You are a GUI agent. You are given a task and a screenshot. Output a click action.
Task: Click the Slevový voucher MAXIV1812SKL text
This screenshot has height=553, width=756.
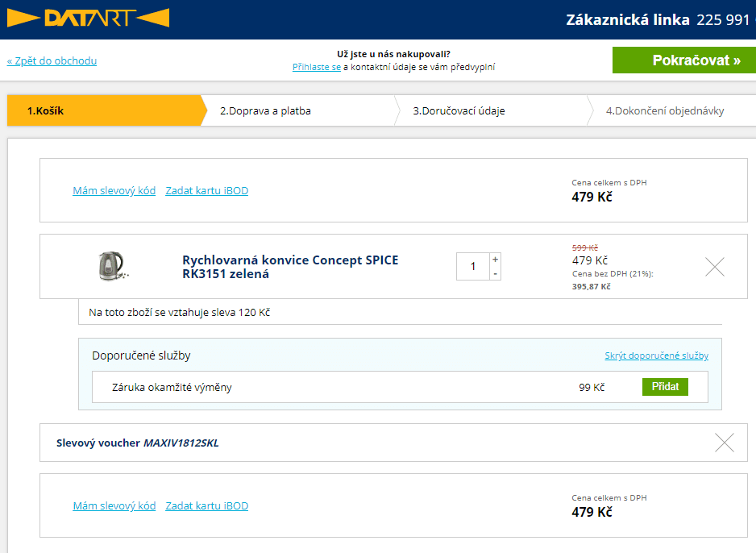pos(137,443)
